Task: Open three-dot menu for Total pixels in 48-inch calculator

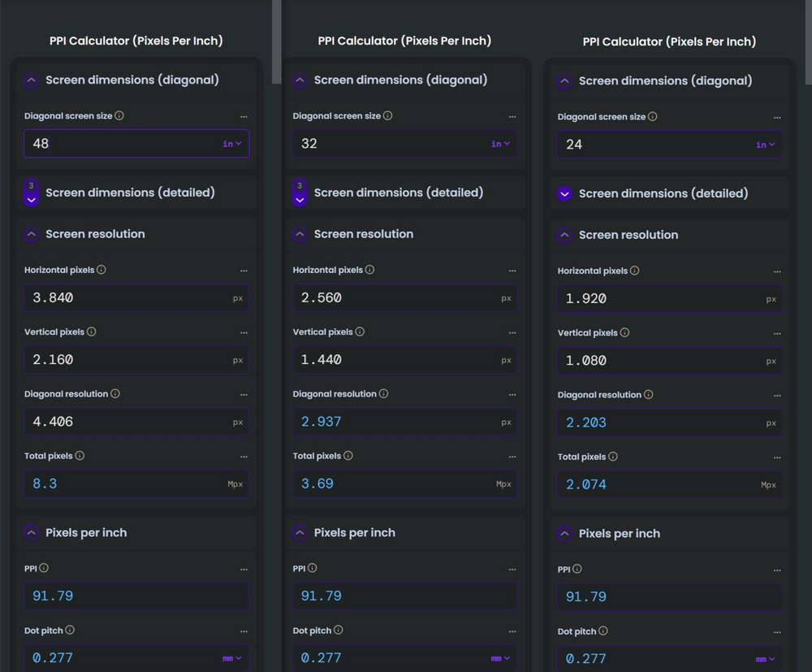Action: pos(244,457)
